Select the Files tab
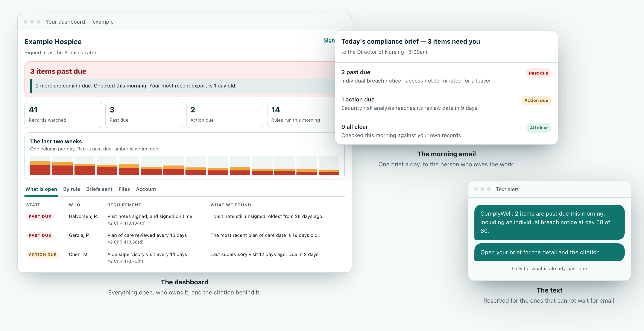Viewport: 644px width, 331px height. click(x=124, y=189)
